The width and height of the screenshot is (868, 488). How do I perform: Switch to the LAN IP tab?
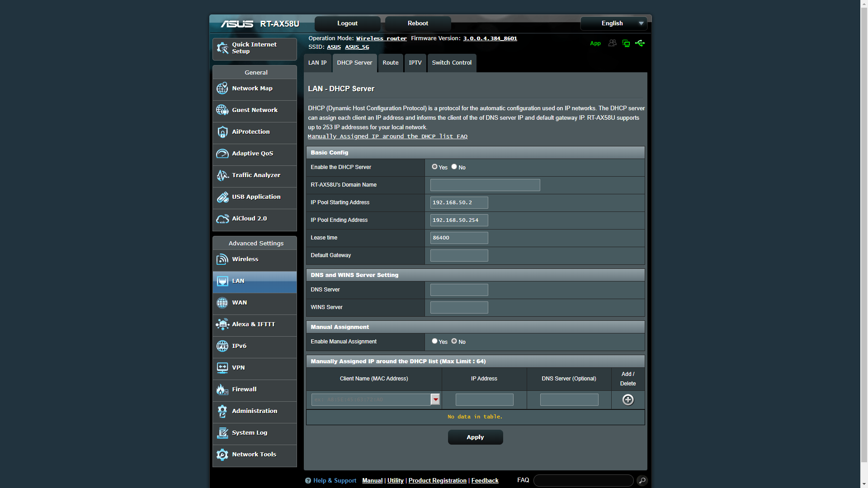(317, 63)
